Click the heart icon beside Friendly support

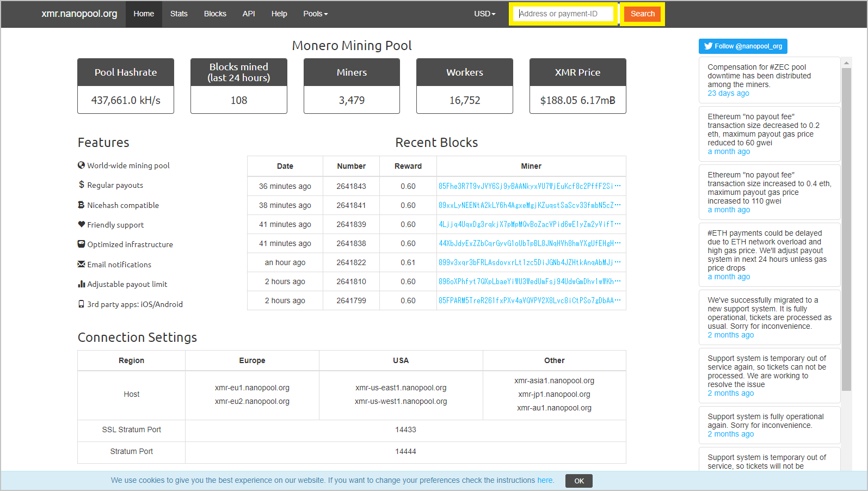pyautogui.click(x=82, y=224)
